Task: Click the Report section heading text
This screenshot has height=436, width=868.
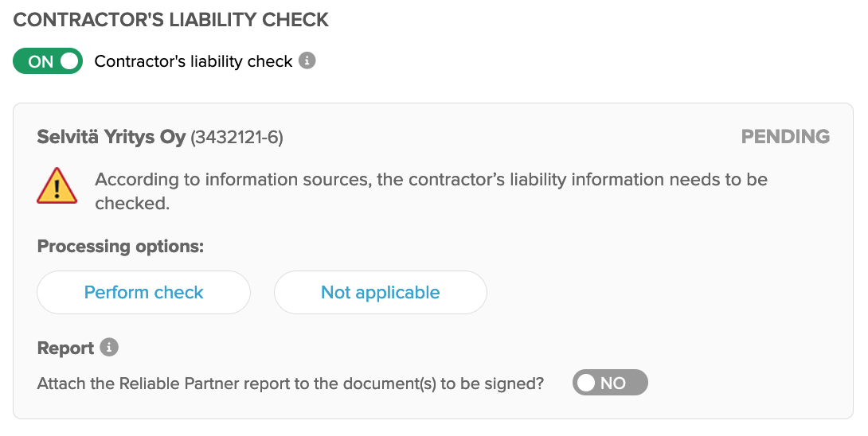Action: pyautogui.click(x=65, y=348)
